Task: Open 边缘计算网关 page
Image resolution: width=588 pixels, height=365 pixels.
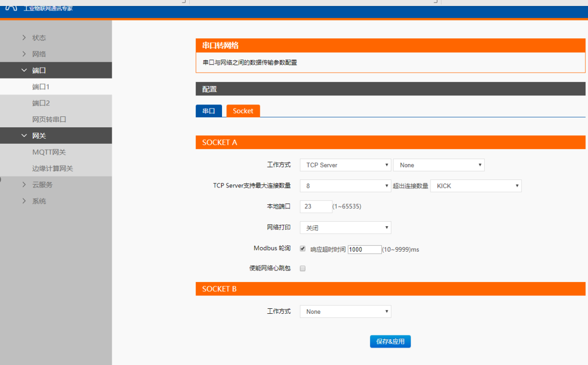Action: tap(52, 169)
